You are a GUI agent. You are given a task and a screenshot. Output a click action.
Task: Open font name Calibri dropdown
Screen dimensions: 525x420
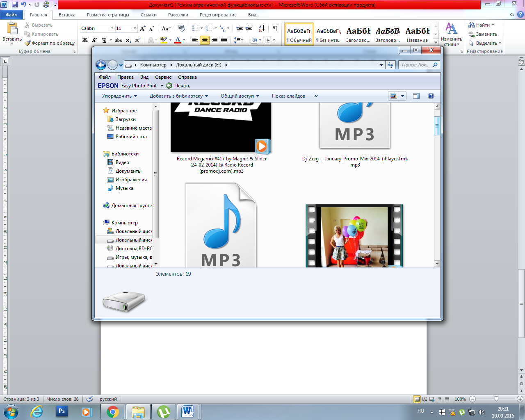112,28
